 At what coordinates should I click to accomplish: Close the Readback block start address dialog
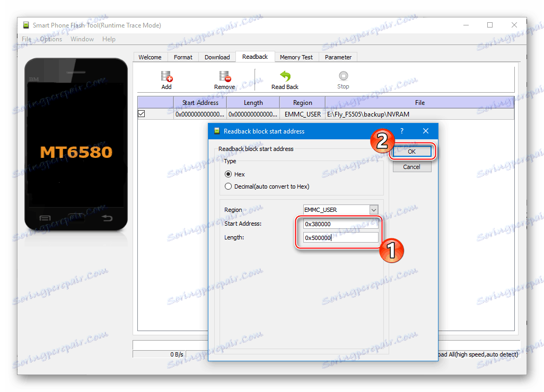tap(426, 131)
